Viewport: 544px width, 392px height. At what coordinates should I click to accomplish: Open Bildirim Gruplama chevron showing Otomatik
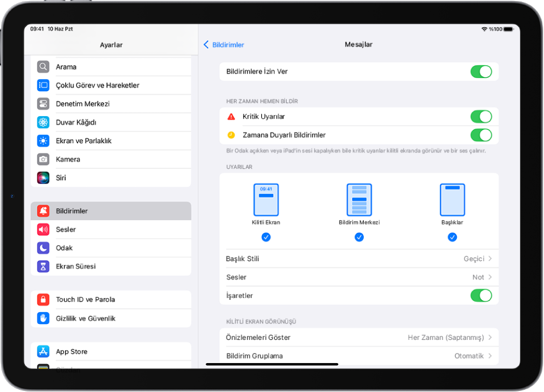pyautogui.click(x=490, y=356)
